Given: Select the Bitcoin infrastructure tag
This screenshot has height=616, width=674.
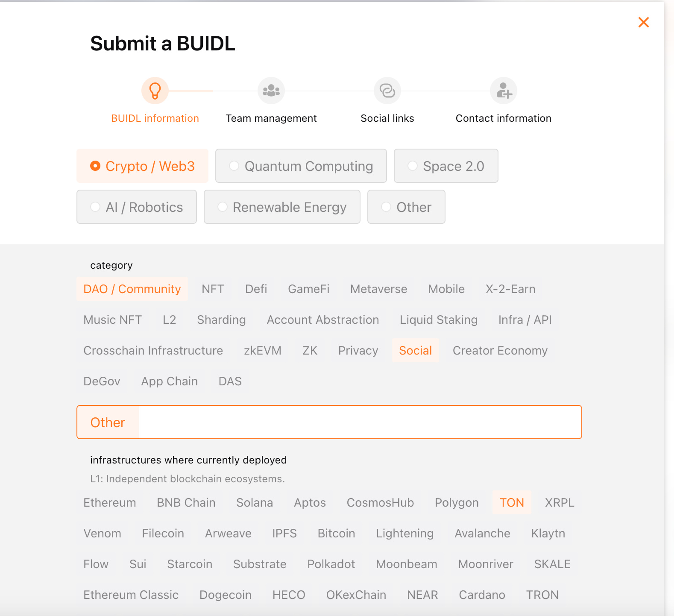Looking at the screenshot, I should click(x=337, y=533).
